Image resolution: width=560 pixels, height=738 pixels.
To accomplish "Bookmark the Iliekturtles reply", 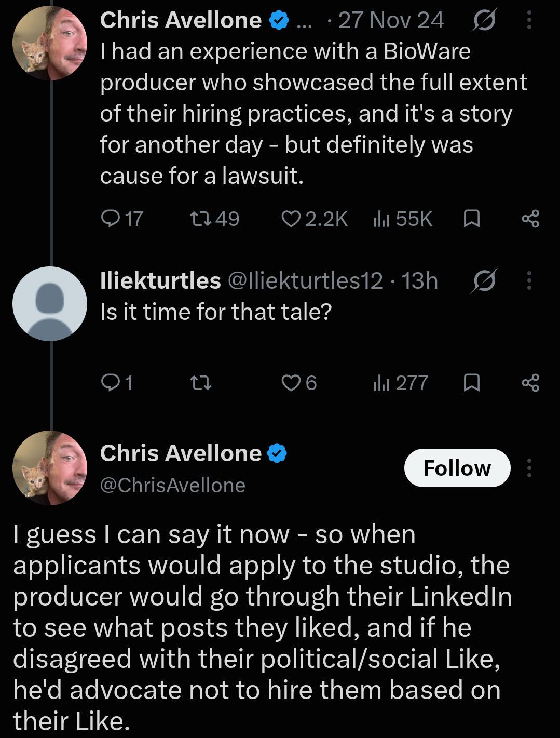I will pyautogui.click(x=471, y=384).
